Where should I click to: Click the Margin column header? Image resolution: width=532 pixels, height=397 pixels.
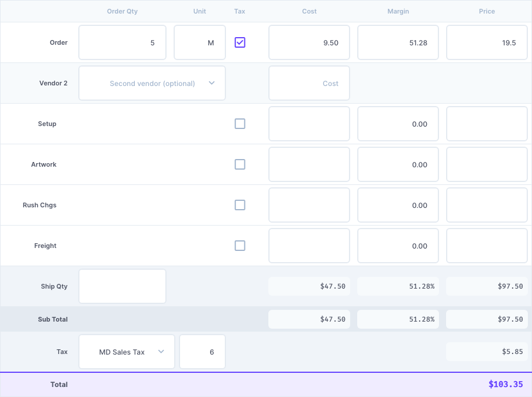click(398, 11)
